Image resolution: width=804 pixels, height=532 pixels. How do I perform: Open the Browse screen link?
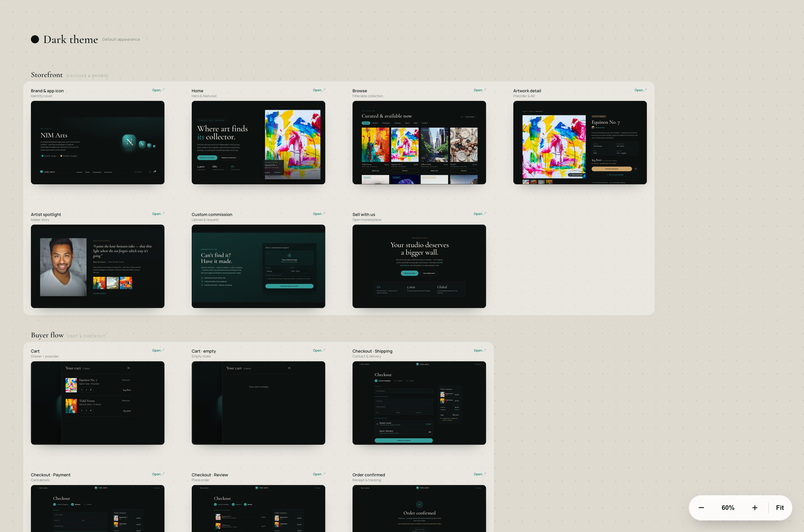[x=480, y=90]
